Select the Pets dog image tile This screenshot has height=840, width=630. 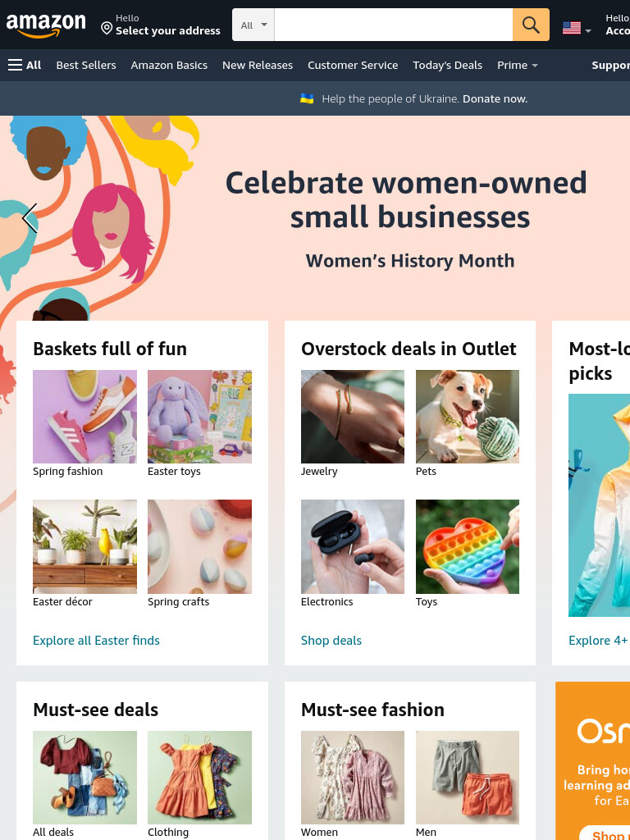tap(467, 417)
